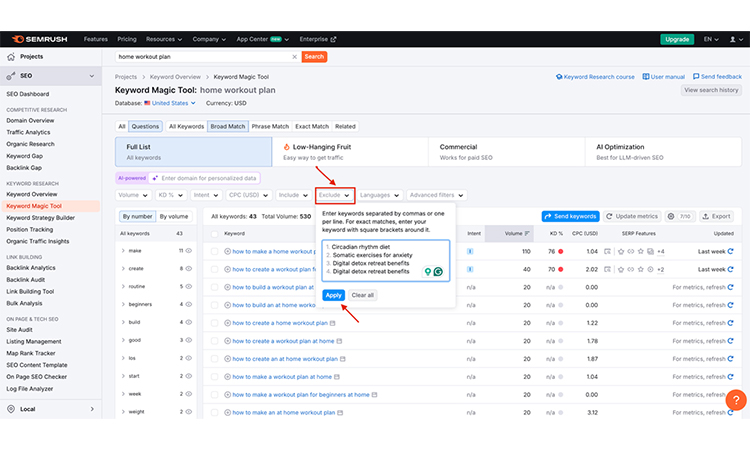Open SERP snapshot icon for 'how to create a home workout plan'
Viewport: 750px width, 450px height.
point(332,323)
